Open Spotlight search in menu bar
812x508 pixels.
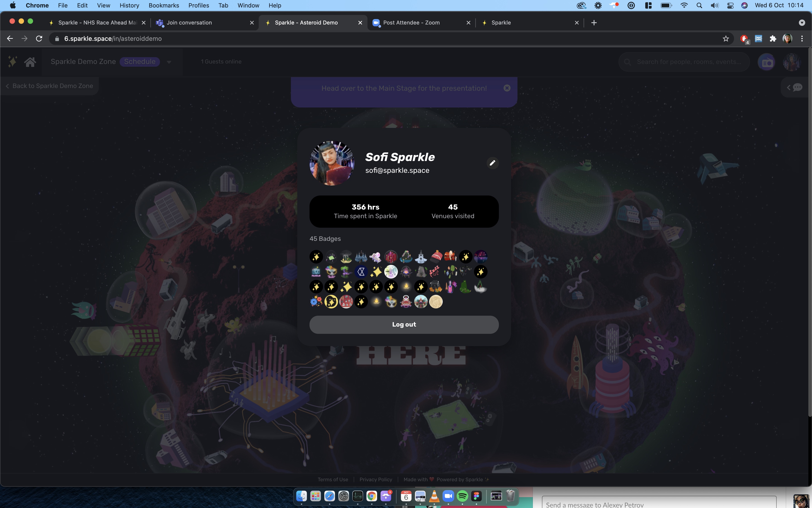click(x=699, y=5)
